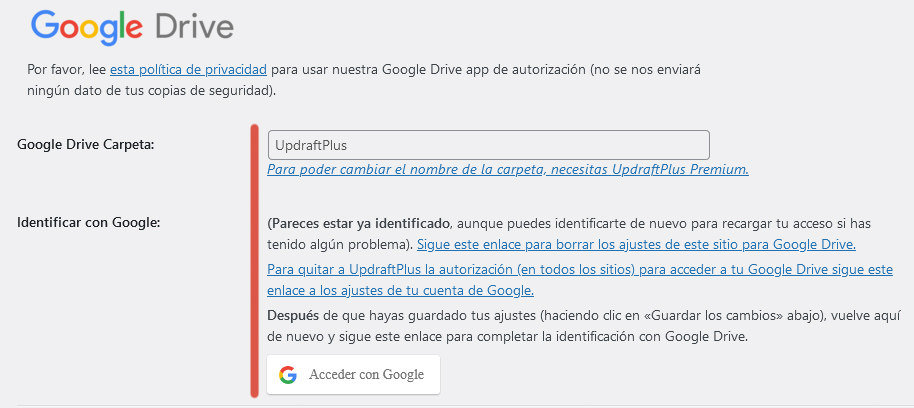Screen dimensions: 914x408
Task: Select the Google Drive Carpeta label
Action: pos(86,145)
